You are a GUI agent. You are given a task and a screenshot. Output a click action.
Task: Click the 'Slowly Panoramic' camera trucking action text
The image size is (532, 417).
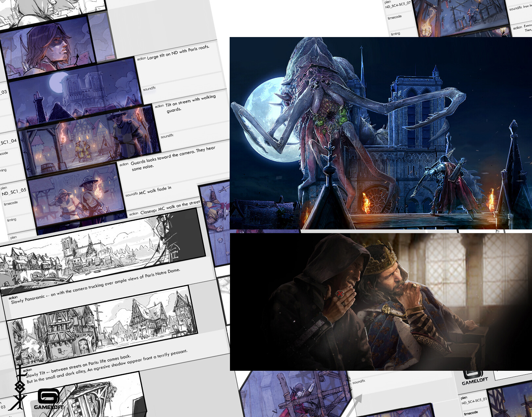(x=95, y=286)
